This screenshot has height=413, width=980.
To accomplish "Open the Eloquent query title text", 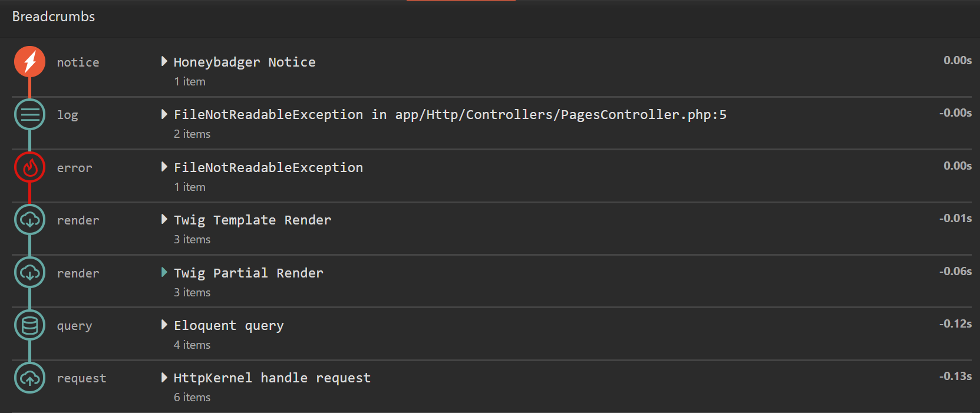I will click(x=229, y=326).
